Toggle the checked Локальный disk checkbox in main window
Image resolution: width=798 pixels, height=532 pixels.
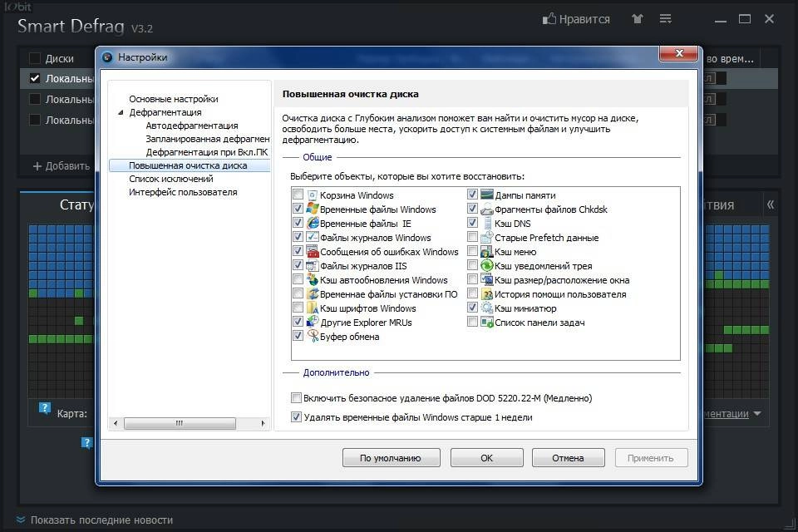point(35,78)
